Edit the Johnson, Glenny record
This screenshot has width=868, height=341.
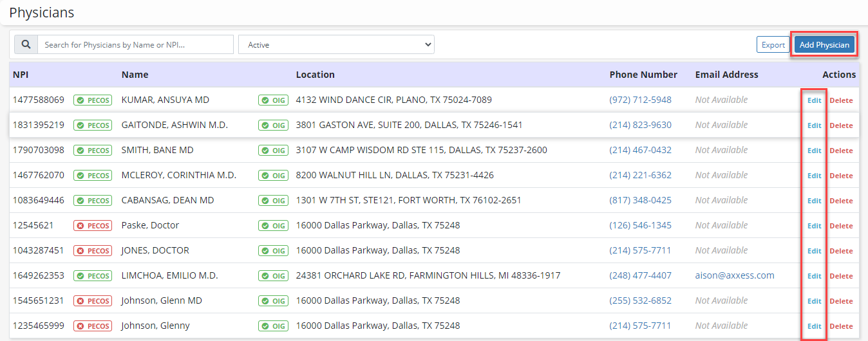814,326
